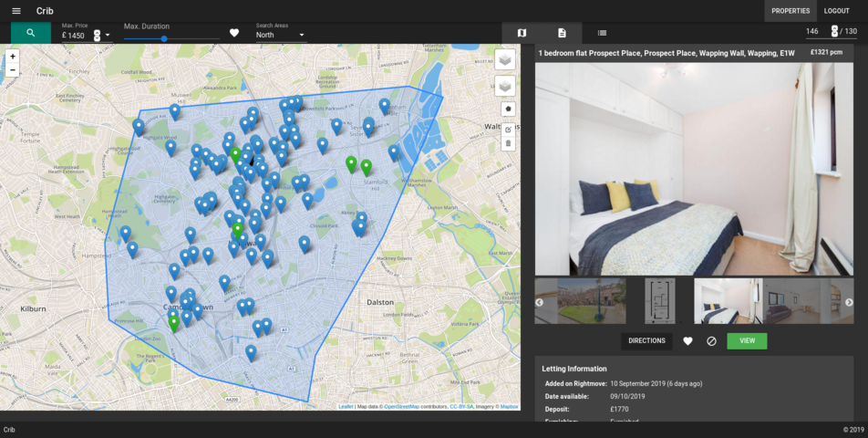This screenshot has width=868, height=438.
Task: Click the Max. Duration slider handle
Action: 164,38
